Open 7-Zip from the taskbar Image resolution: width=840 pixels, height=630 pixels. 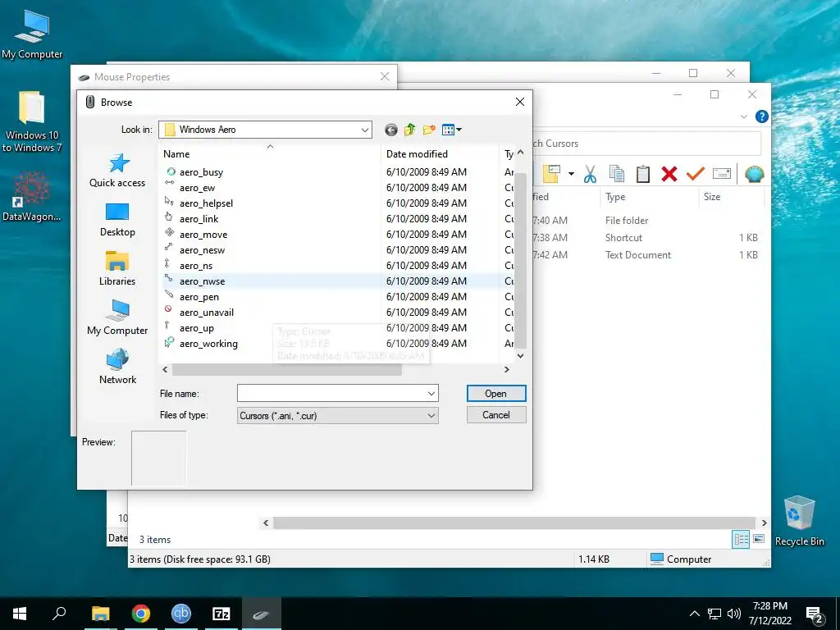[x=221, y=614]
